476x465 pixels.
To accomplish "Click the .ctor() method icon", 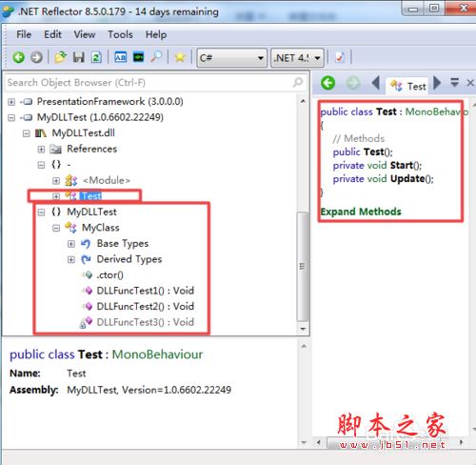I will (x=88, y=274).
